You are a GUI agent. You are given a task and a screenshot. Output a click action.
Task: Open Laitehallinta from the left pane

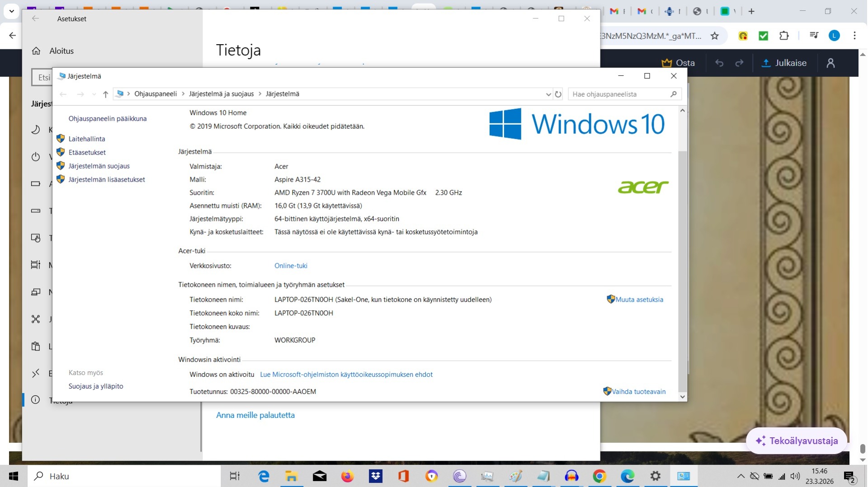[x=86, y=139]
